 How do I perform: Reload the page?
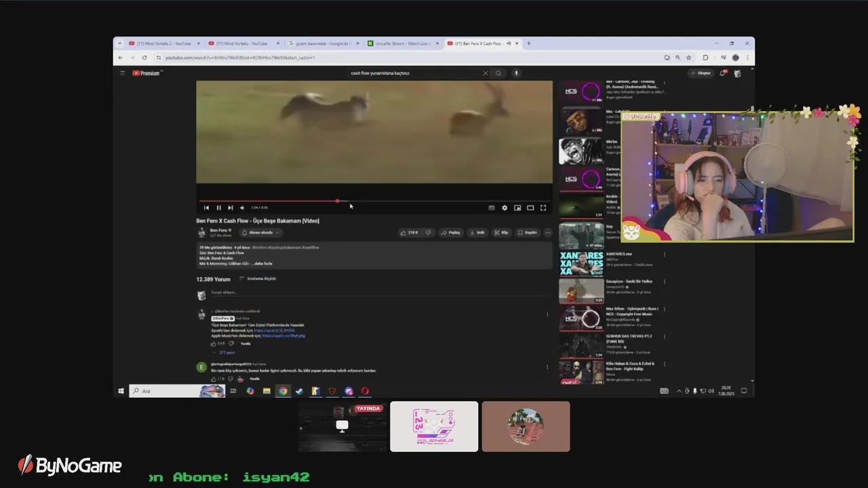click(x=144, y=58)
